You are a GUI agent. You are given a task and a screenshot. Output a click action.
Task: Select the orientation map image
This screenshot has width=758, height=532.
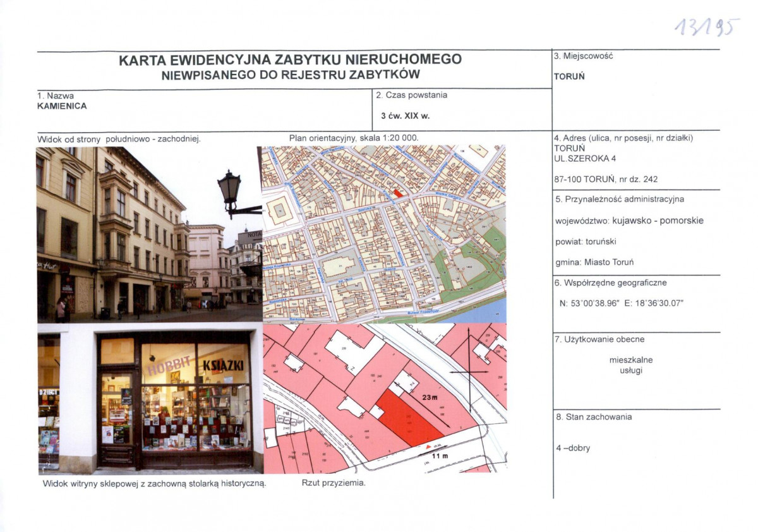click(x=383, y=234)
